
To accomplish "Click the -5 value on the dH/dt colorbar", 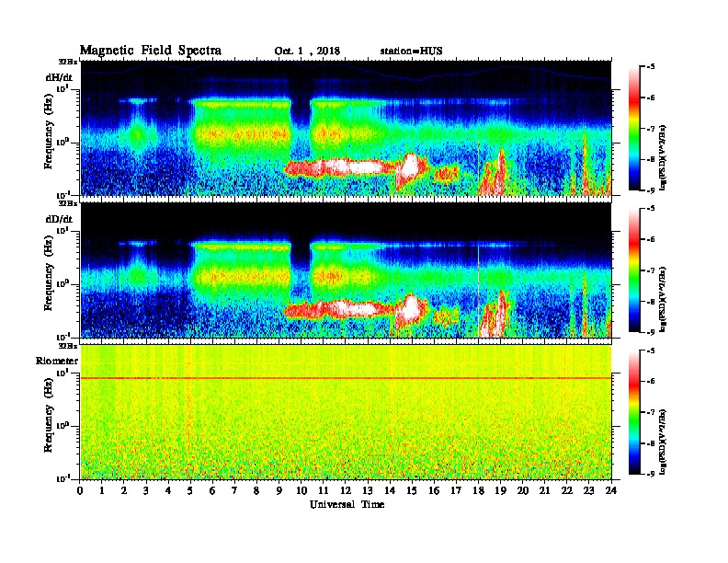I will [x=650, y=67].
